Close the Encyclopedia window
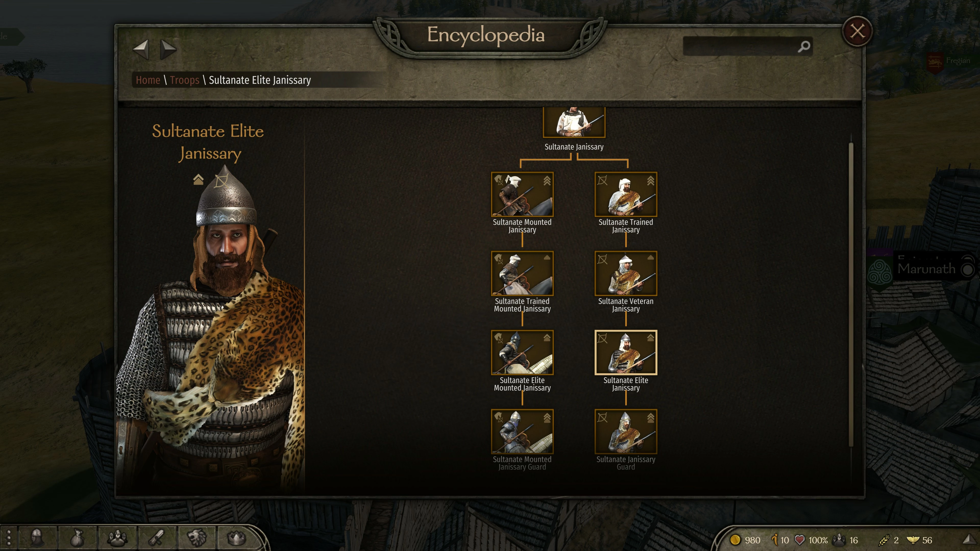The height and width of the screenshot is (551, 980). pyautogui.click(x=857, y=31)
